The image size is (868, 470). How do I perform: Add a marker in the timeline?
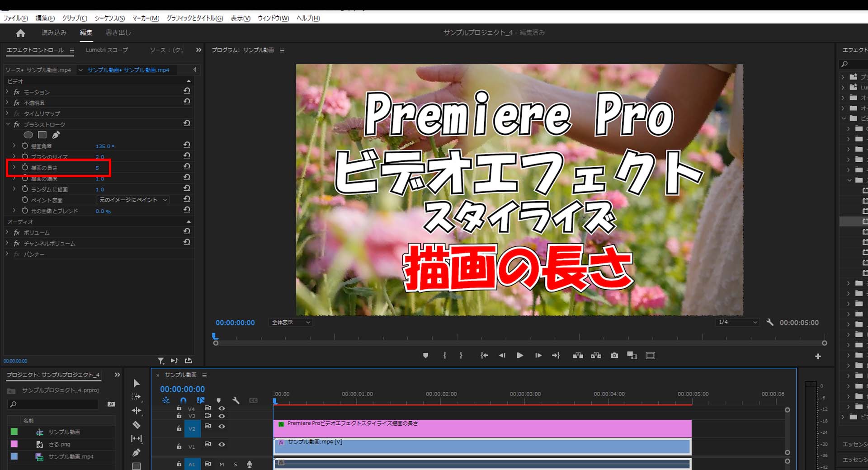pos(218,400)
